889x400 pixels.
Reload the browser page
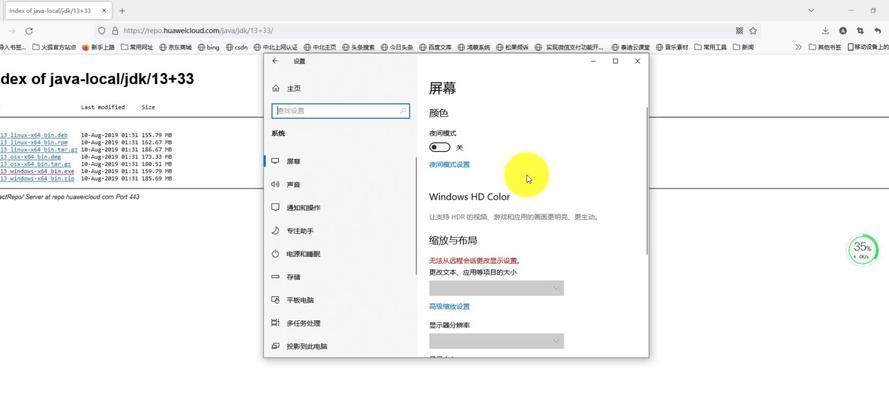29,31
